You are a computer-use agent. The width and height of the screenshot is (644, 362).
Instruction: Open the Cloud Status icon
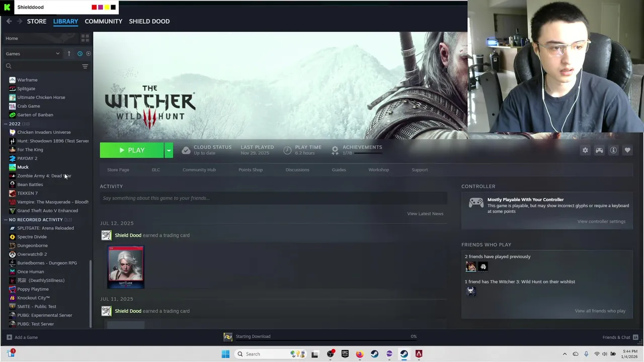(186, 150)
